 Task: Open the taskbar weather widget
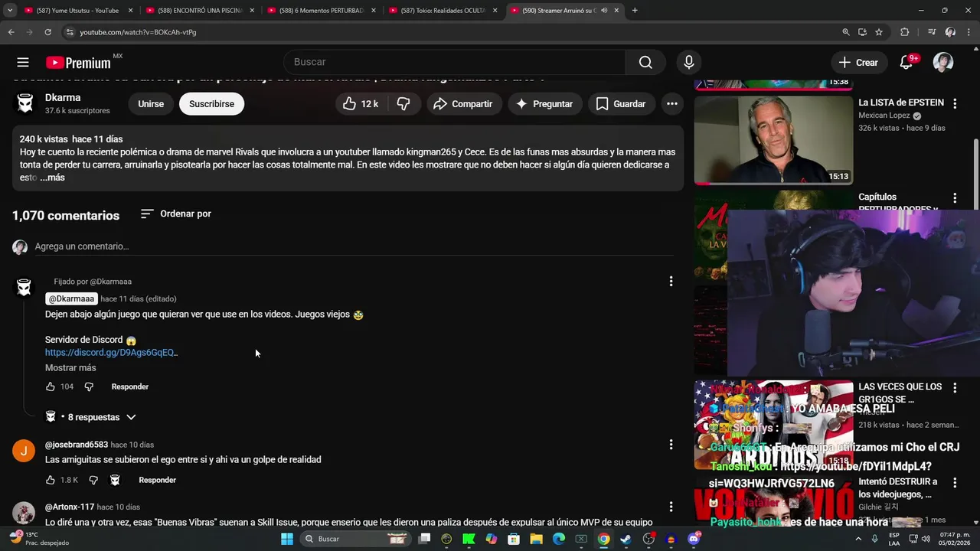point(40,539)
